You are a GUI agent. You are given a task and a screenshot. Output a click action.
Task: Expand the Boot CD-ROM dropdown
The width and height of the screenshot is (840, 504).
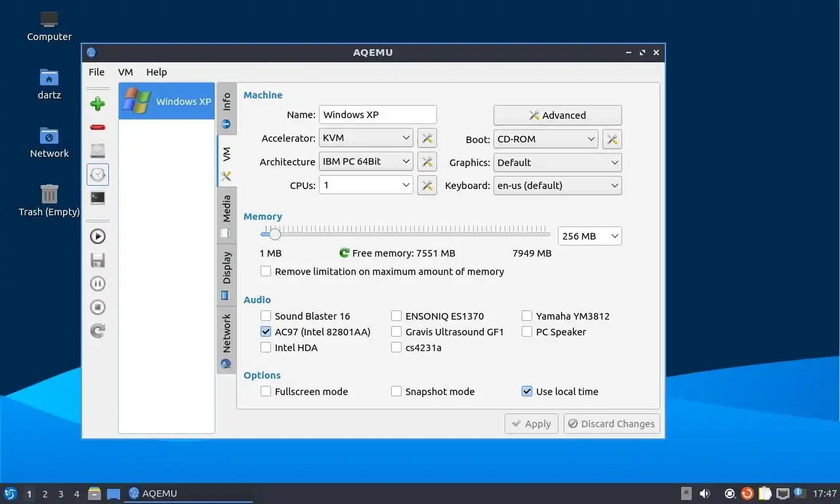[545, 138]
